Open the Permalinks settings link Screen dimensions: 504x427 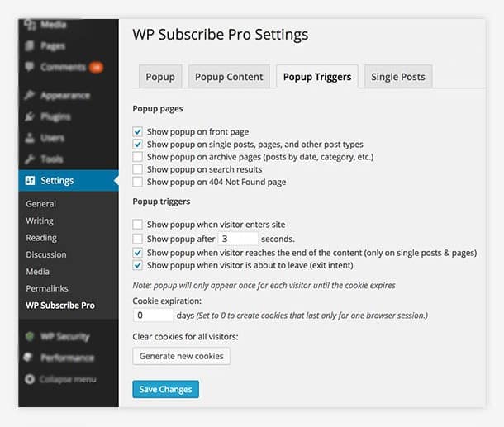pyautogui.click(x=46, y=288)
